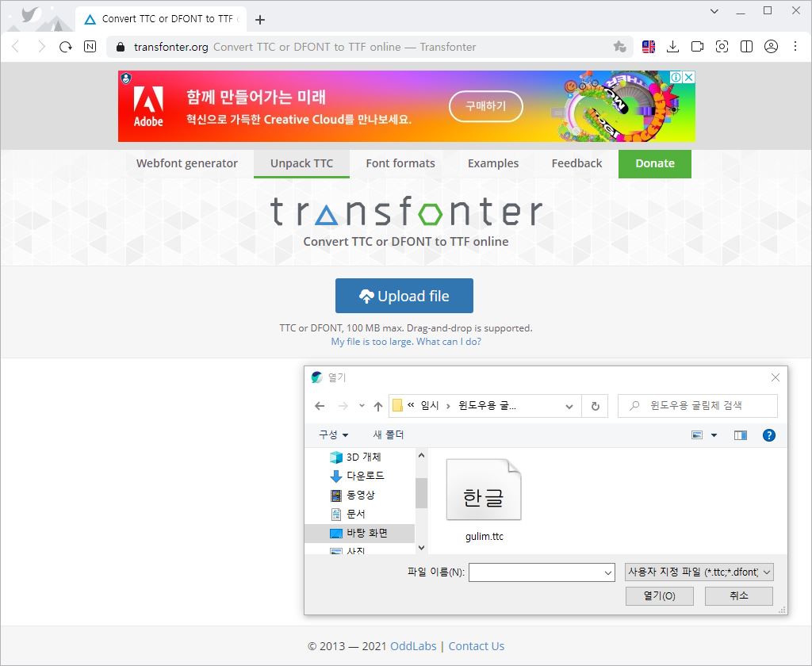This screenshot has width=812, height=666.
Task: Open the Notion N icon beside reload
Action: (90, 47)
